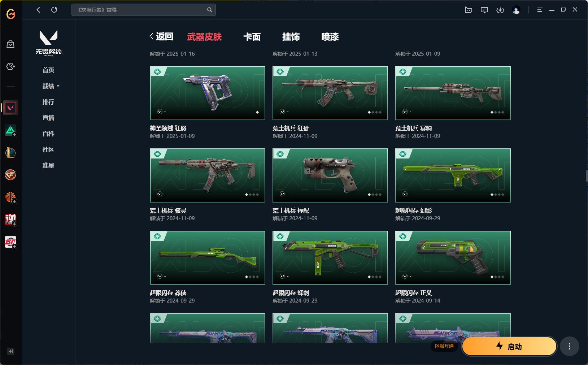Switch to the 卡面 tab
The image size is (588, 365).
coord(252,37)
